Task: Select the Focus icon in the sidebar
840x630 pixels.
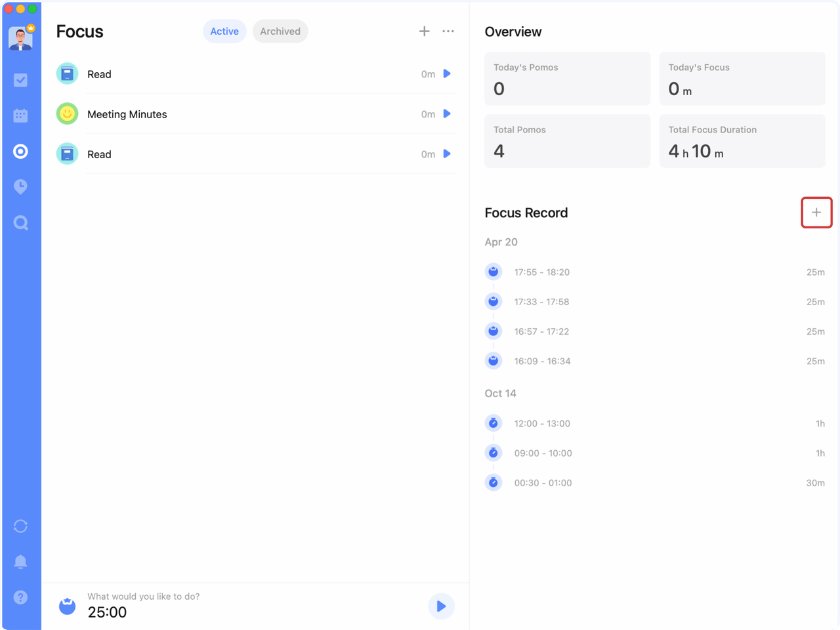Action: [x=20, y=151]
